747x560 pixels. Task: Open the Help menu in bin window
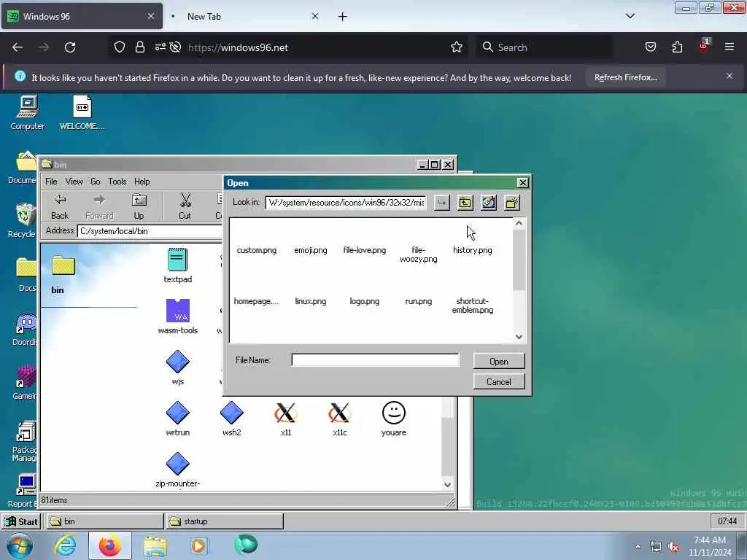142,182
